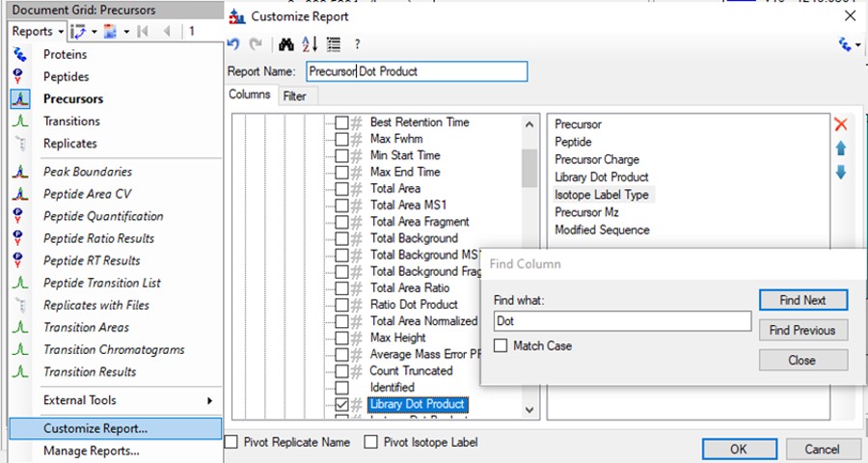
Task: Click the Report Name field
Action: coord(417,71)
